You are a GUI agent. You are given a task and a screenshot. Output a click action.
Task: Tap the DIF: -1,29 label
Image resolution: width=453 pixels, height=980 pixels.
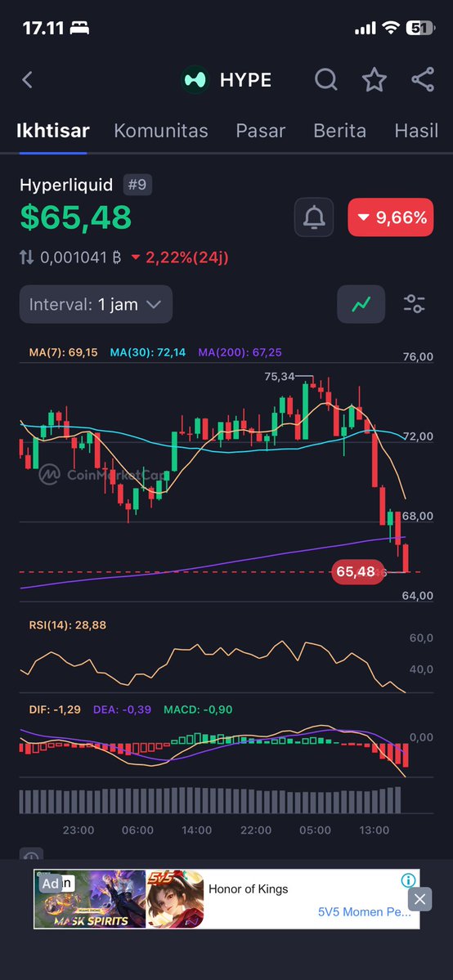[x=55, y=709]
